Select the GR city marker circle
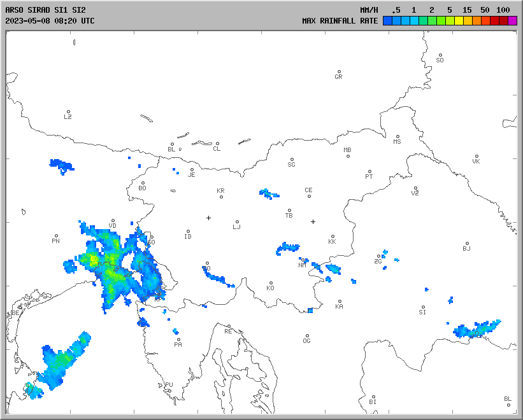Image resolution: width=523 pixels, height=420 pixels. tap(339, 72)
